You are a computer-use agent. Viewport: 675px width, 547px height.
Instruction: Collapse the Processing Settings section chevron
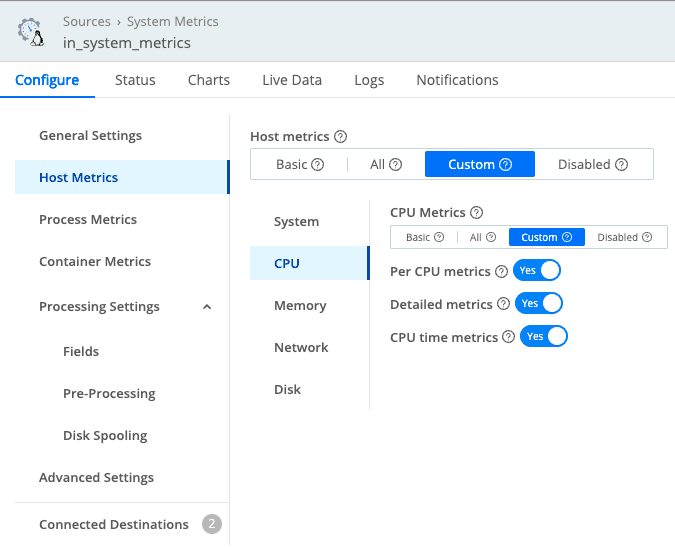[x=207, y=307]
